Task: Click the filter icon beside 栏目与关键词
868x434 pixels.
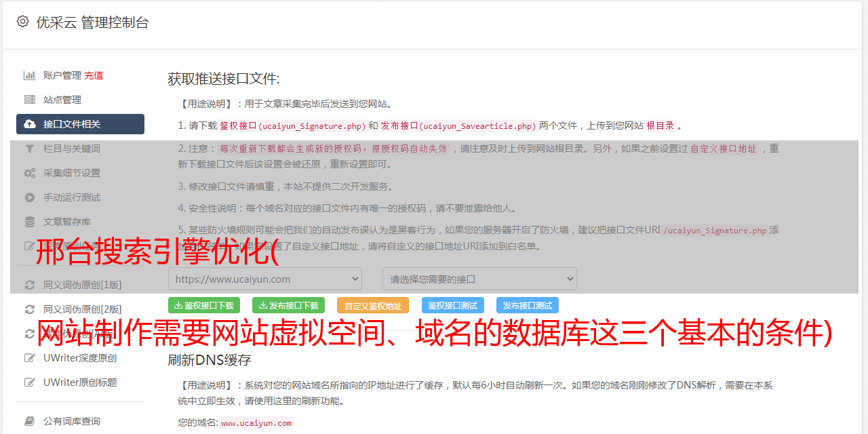Action: [30, 149]
